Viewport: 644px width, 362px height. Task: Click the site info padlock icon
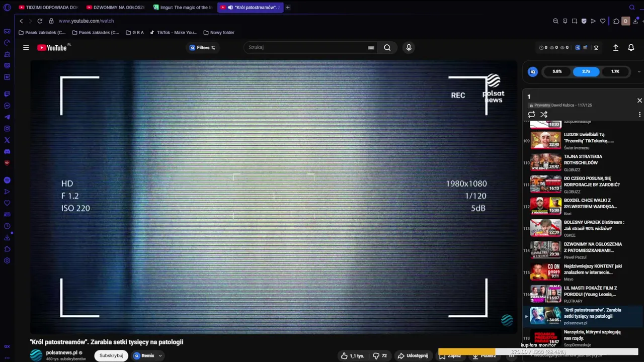pos(51,21)
